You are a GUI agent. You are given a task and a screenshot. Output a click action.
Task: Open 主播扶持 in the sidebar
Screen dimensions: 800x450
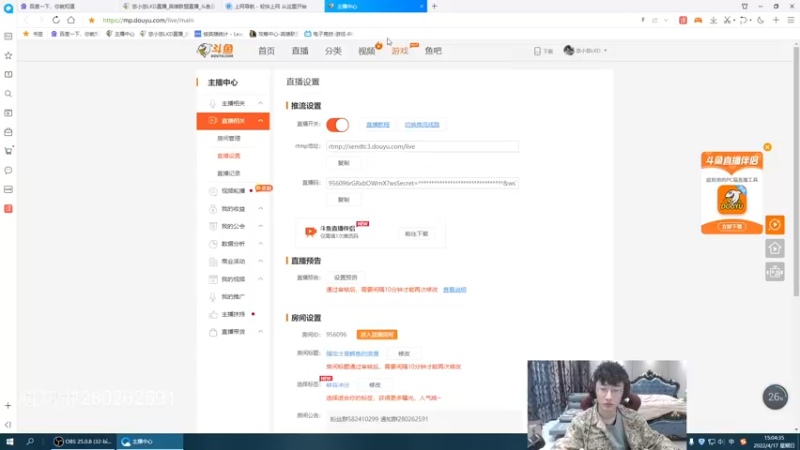click(233, 314)
